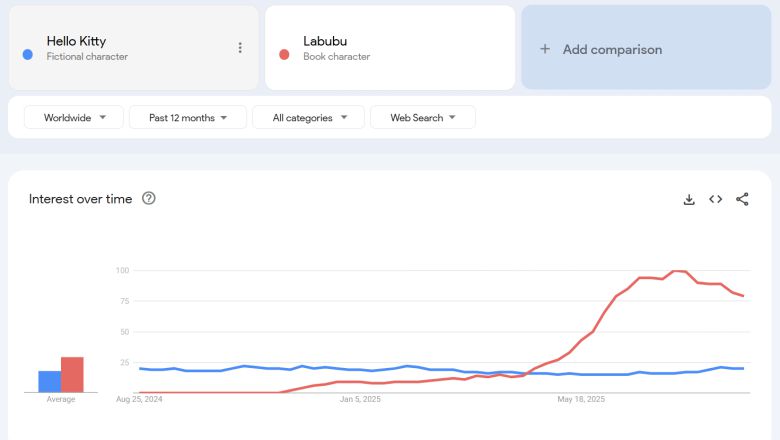The height and width of the screenshot is (440, 780).
Task: Download the Interest over time chart data
Action: [689, 199]
